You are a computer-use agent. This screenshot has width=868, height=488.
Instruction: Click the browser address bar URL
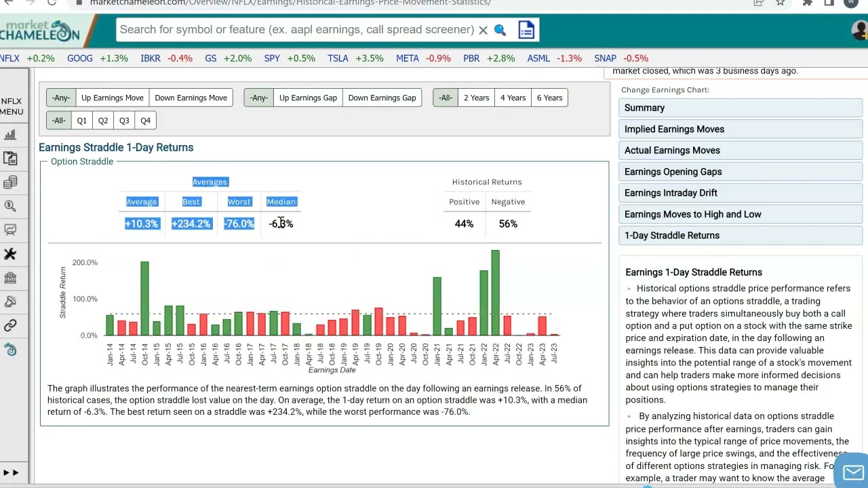[x=290, y=3]
